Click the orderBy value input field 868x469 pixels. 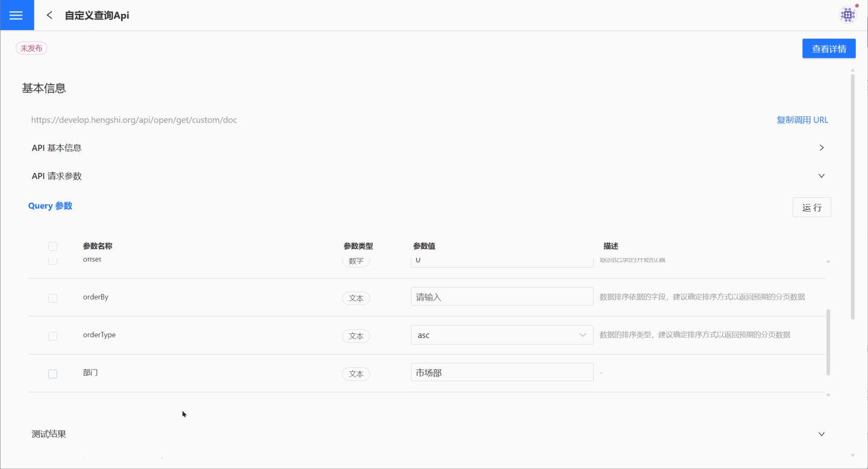pos(502,297)
